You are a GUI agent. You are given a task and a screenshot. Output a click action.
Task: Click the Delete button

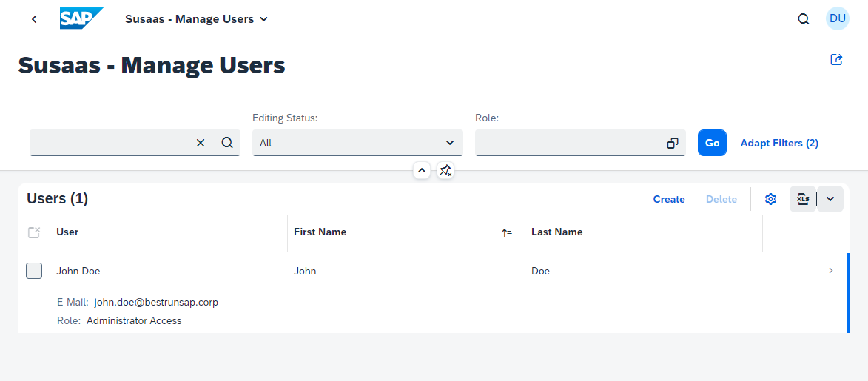click(721, 199)
